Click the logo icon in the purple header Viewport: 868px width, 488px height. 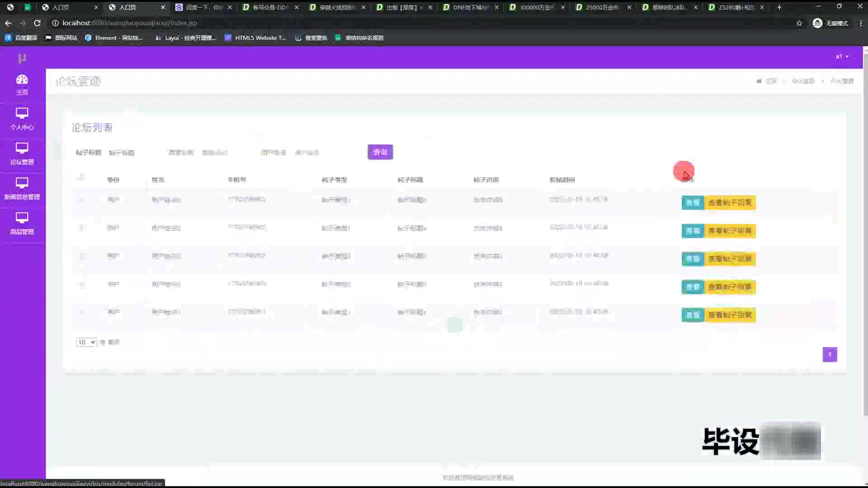click(22, 58)
